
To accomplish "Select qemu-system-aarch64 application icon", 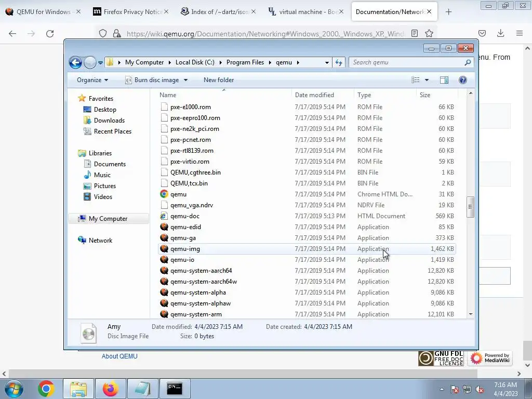I will [164, 270].
